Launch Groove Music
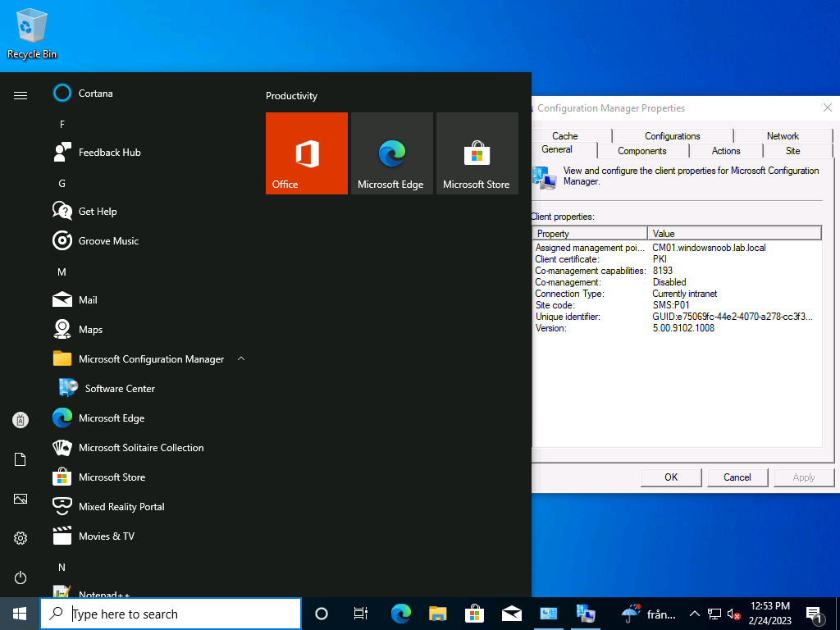 click(148, 240)
